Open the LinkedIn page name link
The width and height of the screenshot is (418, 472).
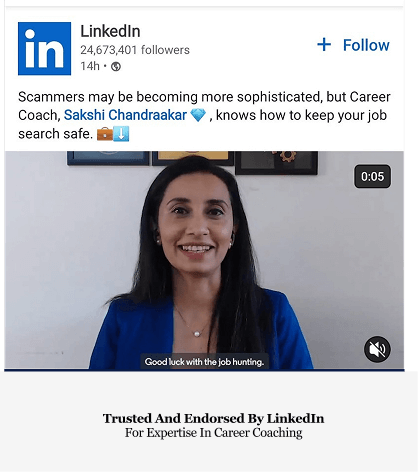pos(110,31)
